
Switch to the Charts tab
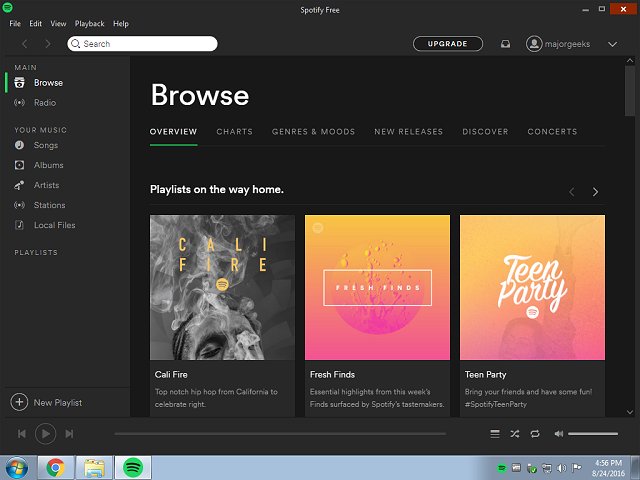coord(234,132)
